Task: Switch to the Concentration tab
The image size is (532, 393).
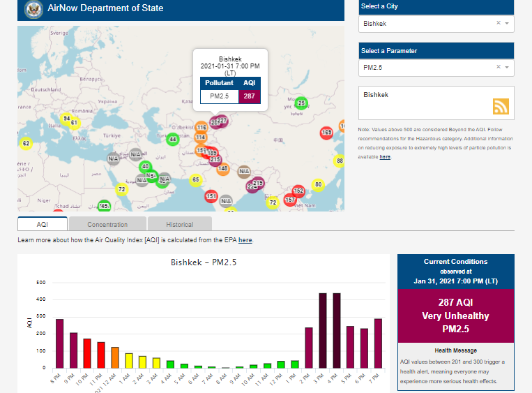Action: 107,224
